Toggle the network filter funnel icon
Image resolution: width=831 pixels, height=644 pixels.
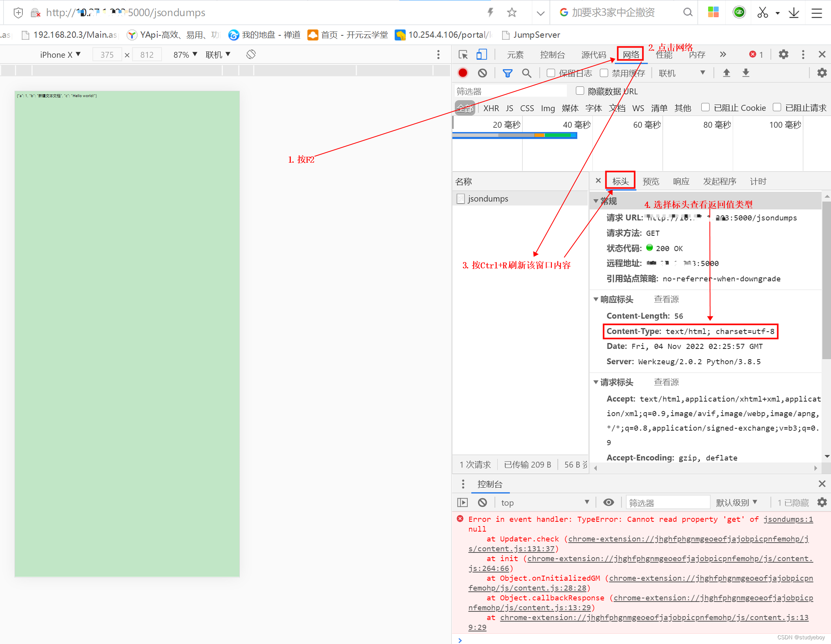(x=507, y=73)
